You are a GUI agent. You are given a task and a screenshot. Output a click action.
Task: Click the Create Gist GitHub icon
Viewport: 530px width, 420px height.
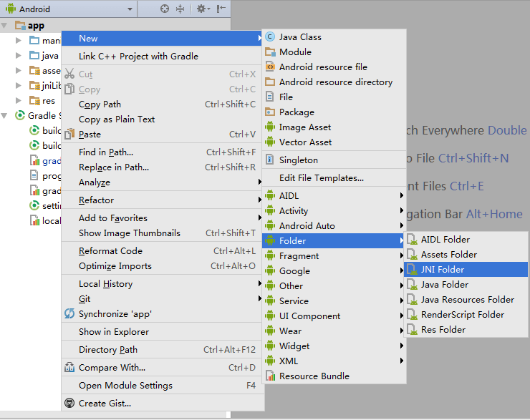(x=69, y=403)
